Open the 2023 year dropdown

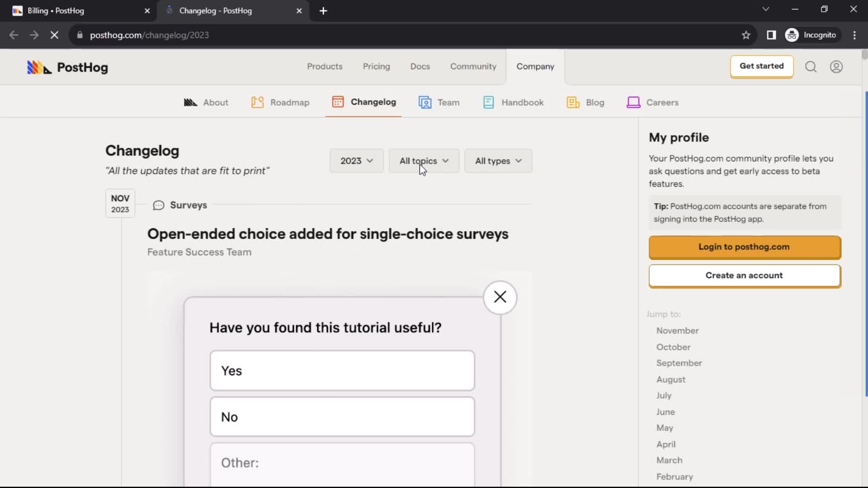tap(356, 161)
